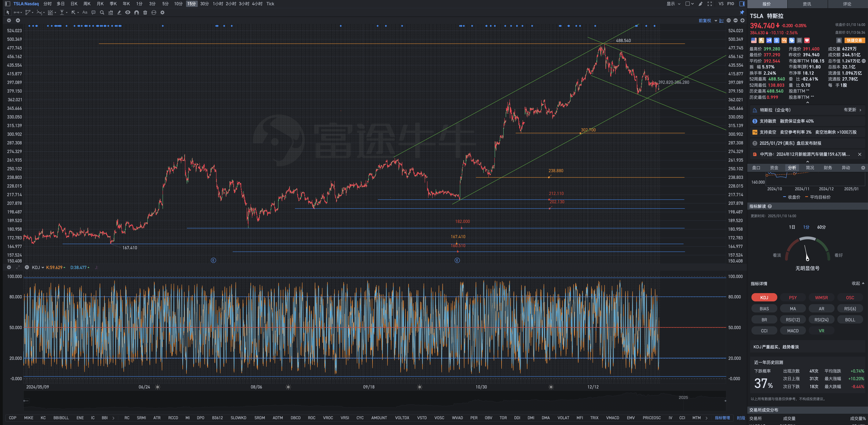Collapse indicator details with 收起
This screenshot has width=868, height=425.
(x=858, y=283)
